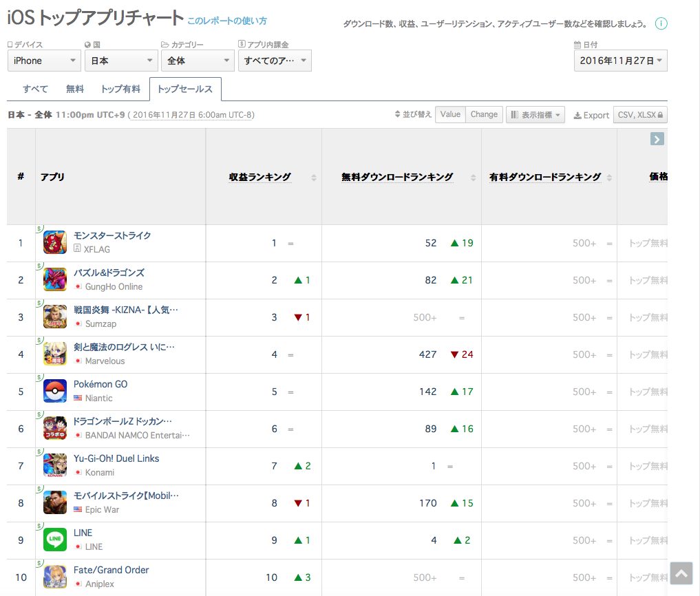700x596 pixels.
Task: Click the green info circle icon
Action: [x=661, y=23]
